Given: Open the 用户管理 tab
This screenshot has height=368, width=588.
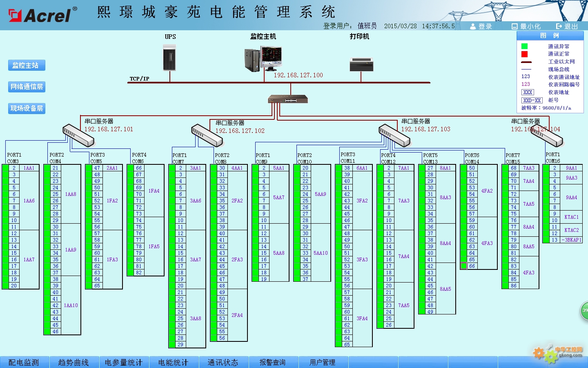Looking at the screenshot, I should click(323, 362).
